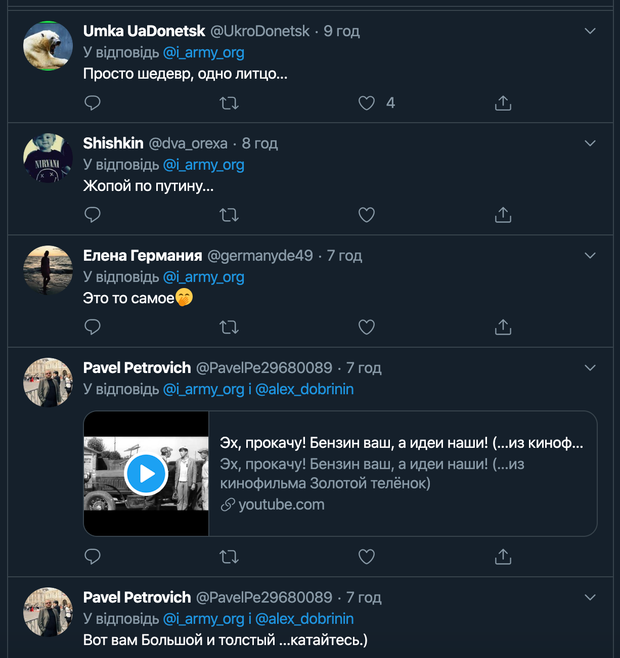Viewport: 620px width, 658px height.
Task: Play the YouTube video preview
Action: [146, 473]
